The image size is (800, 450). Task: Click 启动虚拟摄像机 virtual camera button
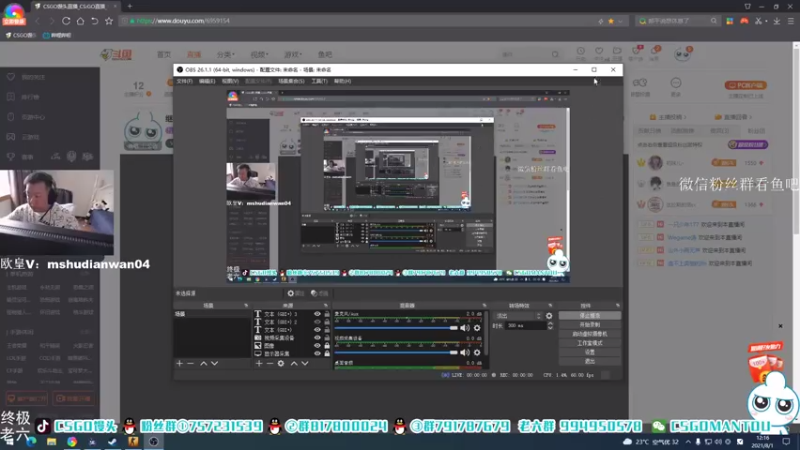[x=590, y=334]
